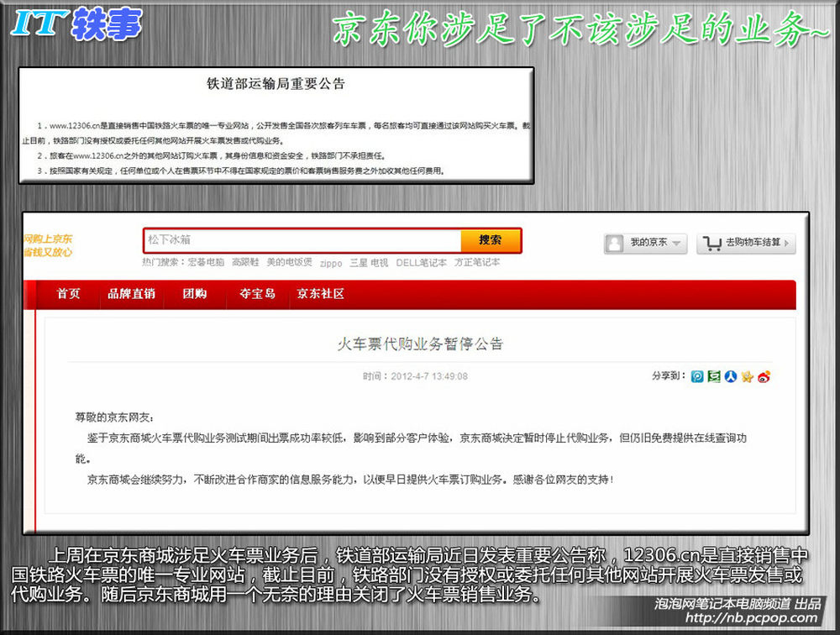
Task: Click the heading 火车票代购业务暂停公告
Action: coord(420,344)
